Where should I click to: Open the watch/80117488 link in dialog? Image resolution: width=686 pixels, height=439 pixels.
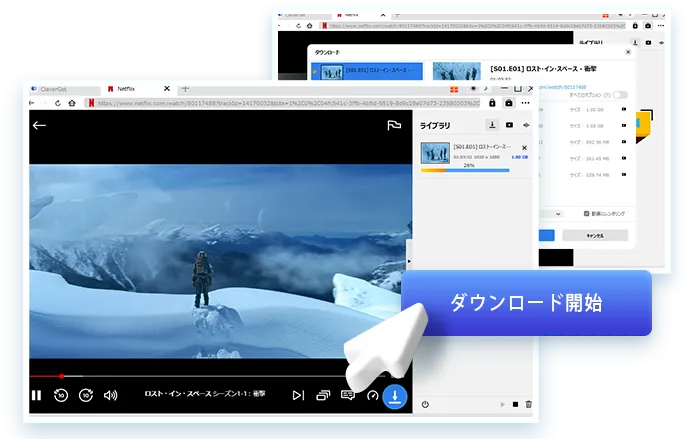coord(563,87)
